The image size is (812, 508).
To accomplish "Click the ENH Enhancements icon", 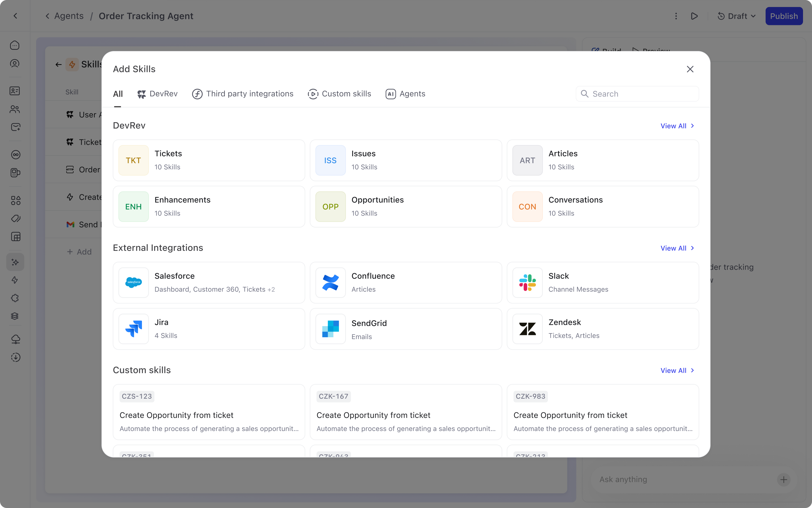I will tap(133, 207).
